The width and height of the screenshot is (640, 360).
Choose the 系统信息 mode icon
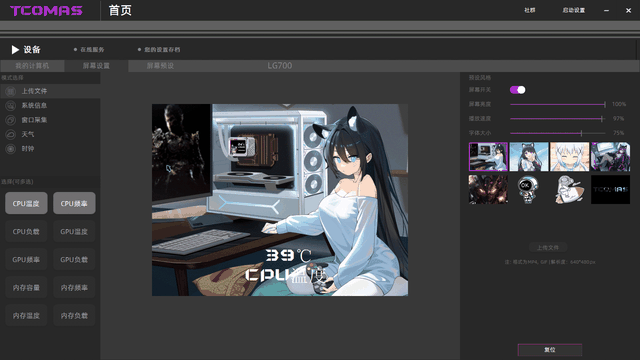[x=11, y=106]
